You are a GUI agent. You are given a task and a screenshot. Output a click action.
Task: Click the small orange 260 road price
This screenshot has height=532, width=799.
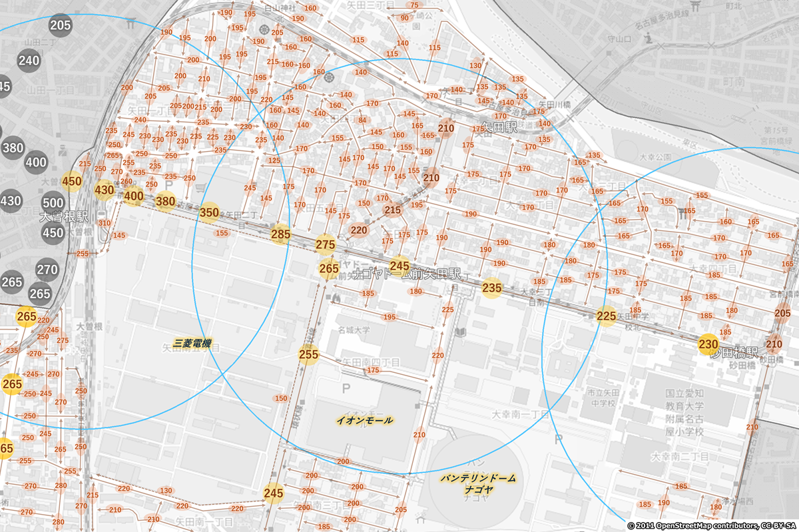126,181
